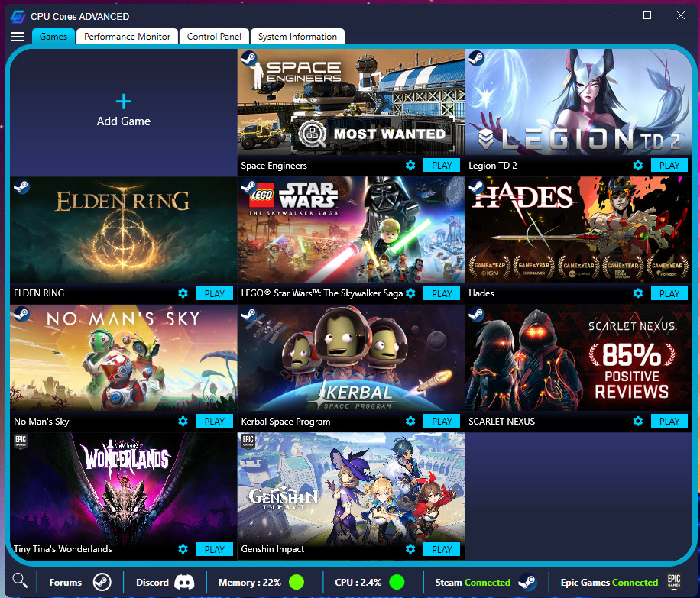
Task: Open settings gear for SCARLET NEXUS
Action: [x=637, y=421]
